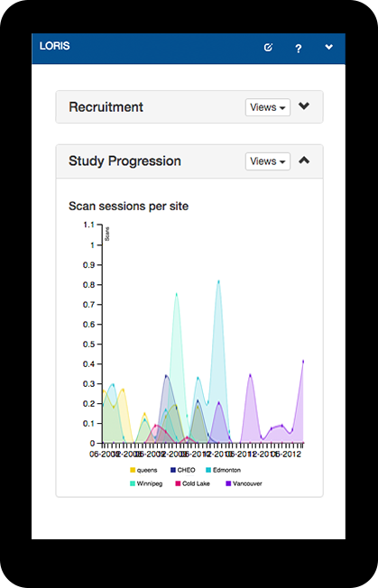Image resolution: width=378 pixels, height=588 pixels.
Task: Open the Recruitment Views dropdown
Action: (x=268, y=107)
